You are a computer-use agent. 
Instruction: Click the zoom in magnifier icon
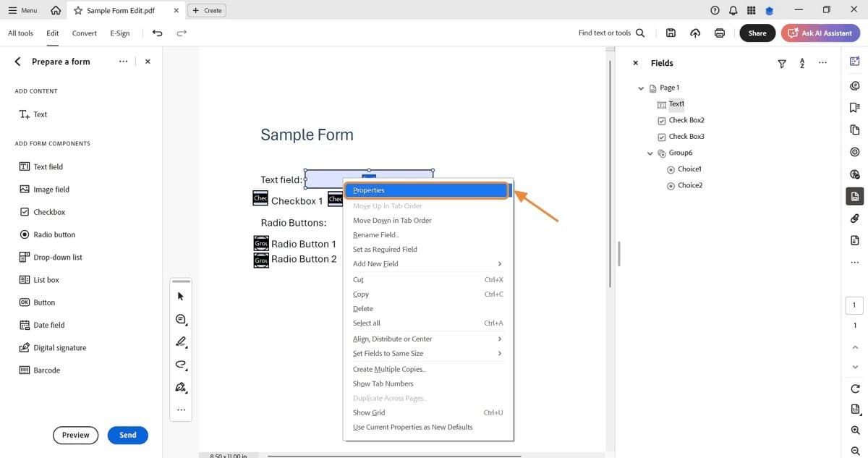click(x=854, y=431)
